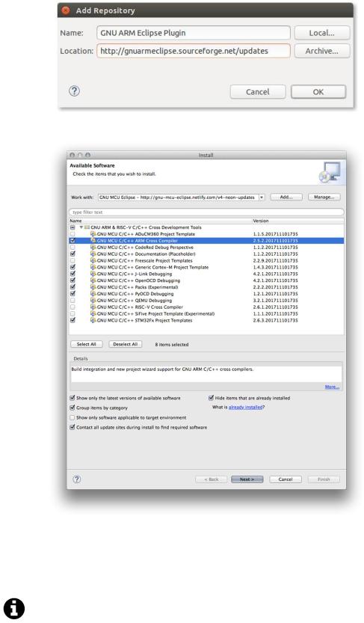Click the ADuCM360 Project Template feature icon
Screen dimensions: 364x623
[x=93, y=234]
